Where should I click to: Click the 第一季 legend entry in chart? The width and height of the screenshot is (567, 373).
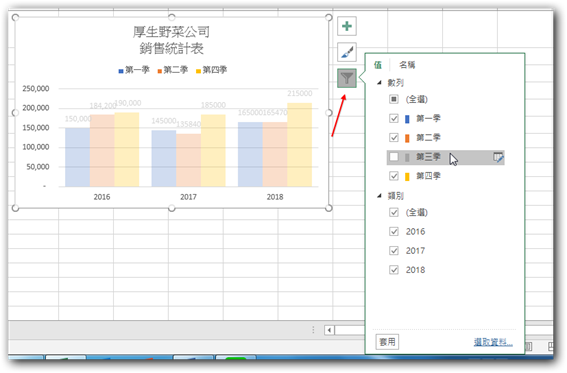134,70
